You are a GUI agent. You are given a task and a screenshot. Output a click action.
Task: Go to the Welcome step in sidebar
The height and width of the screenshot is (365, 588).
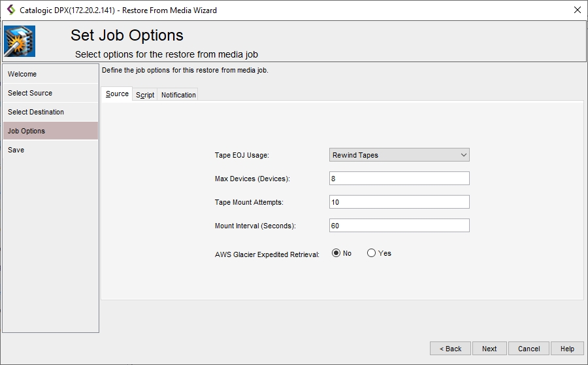[50, 74]
